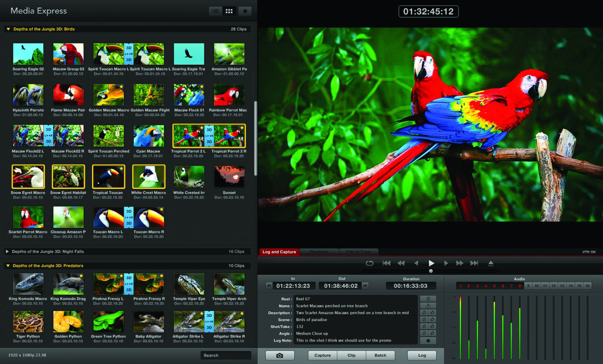The image size is (603, 364).
Task: Select the Sunset clip thumbnail
Action: [229, 177]
